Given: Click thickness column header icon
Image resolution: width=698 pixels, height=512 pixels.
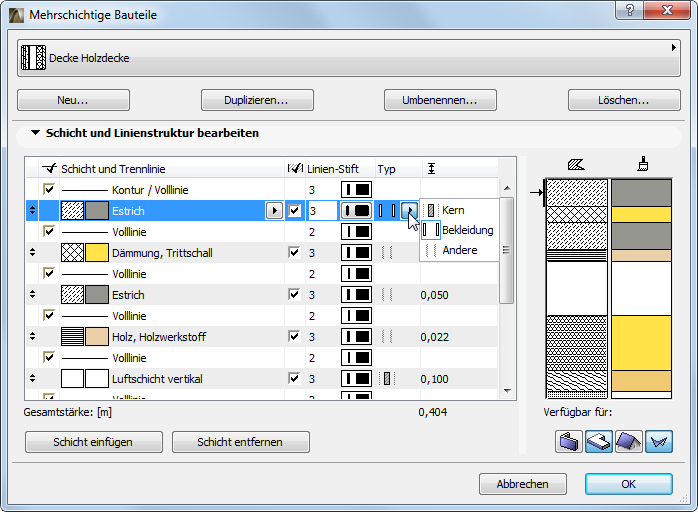Looking at the screenshot, I should tap(431, 169).
